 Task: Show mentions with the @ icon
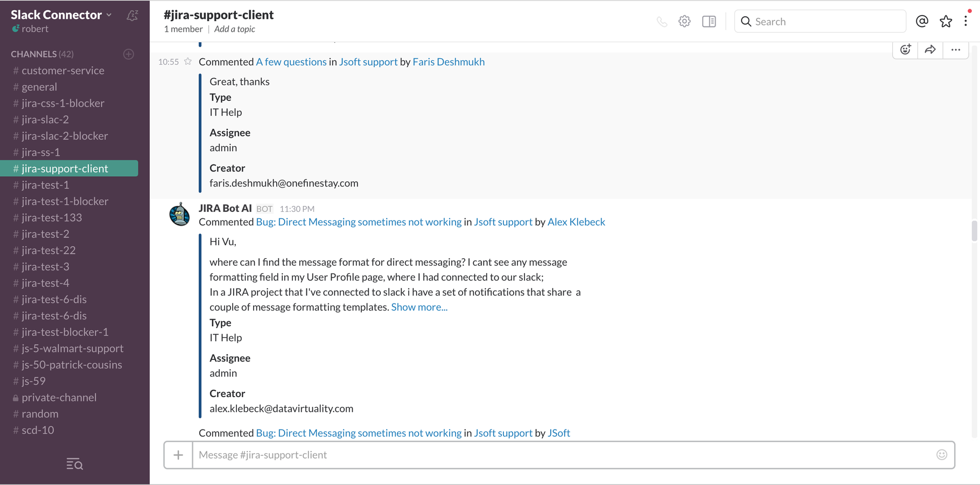[922, 21]
